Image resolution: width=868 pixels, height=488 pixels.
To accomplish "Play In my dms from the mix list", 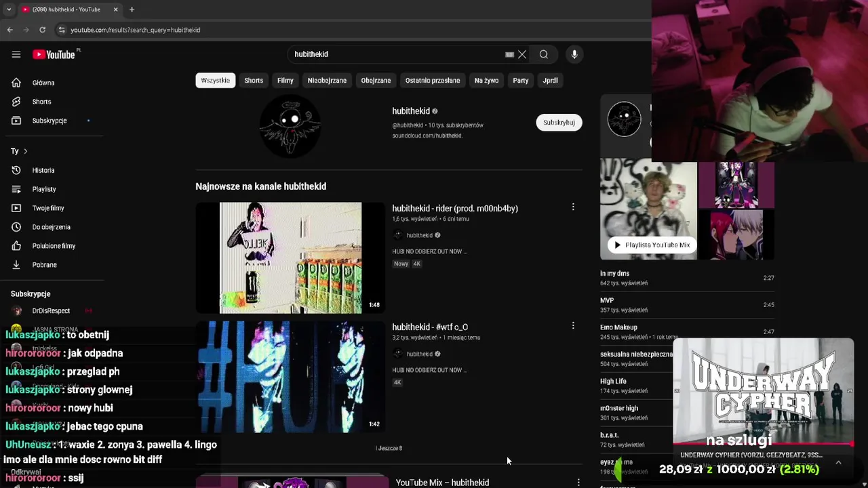I will pos(687,278).
